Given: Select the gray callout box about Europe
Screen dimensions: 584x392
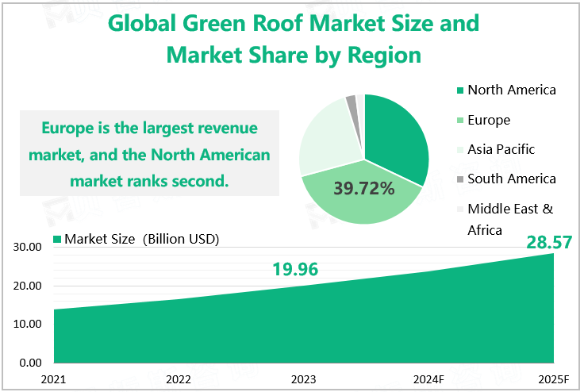Looking at the screenshot, I should coord(149,154).
